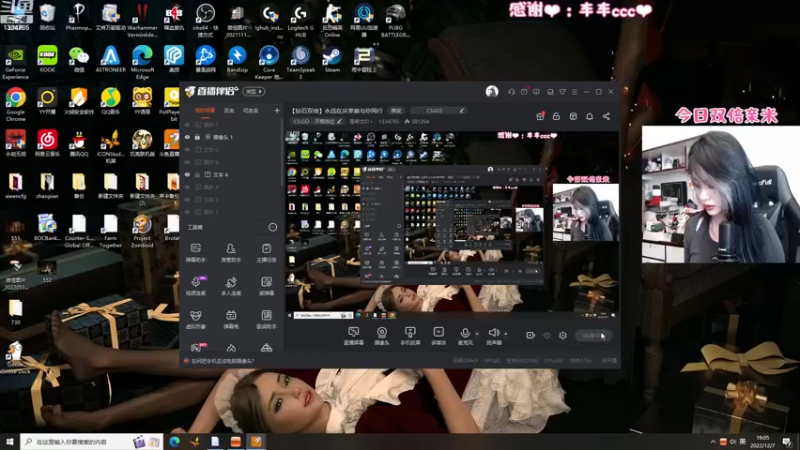
Task: Expand the microphone options arrow
Action: coord(477,334)
